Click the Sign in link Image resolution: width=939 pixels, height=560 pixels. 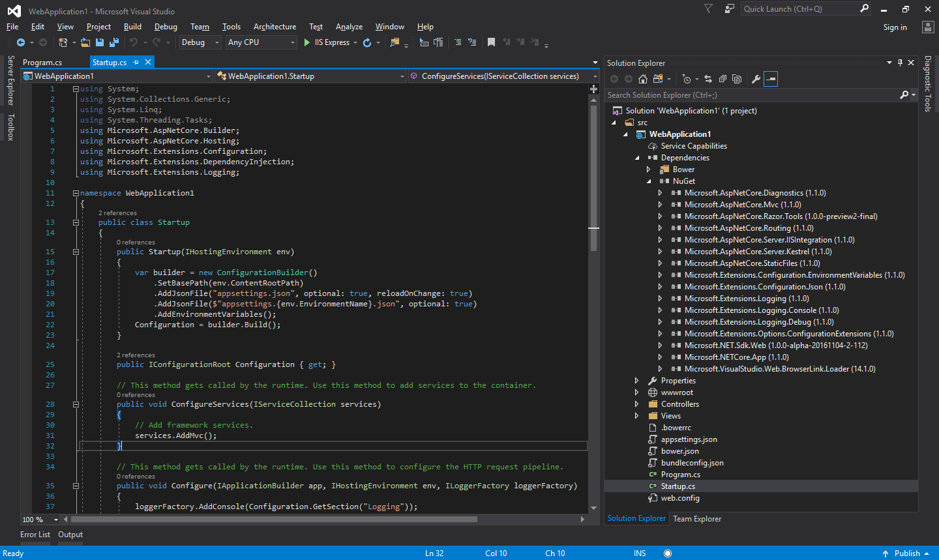[895, 27]
